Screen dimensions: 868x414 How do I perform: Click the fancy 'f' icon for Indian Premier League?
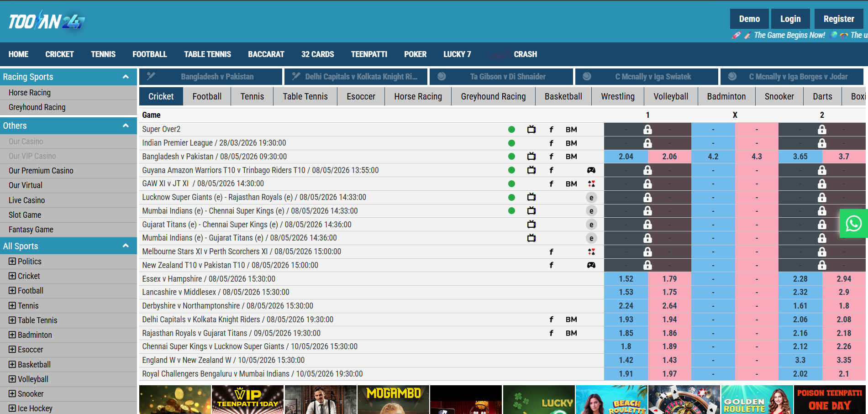point(551,143)
